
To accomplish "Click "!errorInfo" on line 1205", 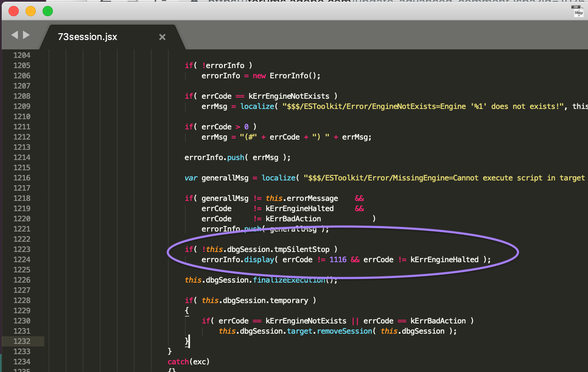I will click(223, 66).
